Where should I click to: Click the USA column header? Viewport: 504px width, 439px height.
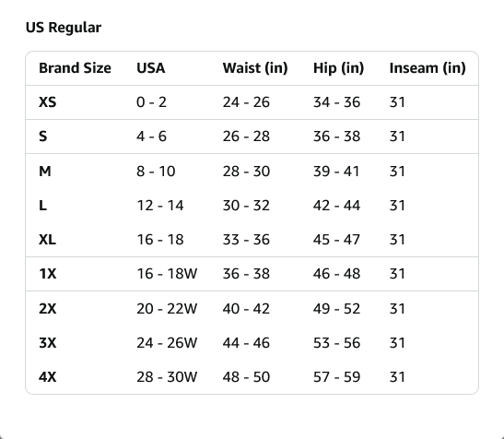coord(151,68)
